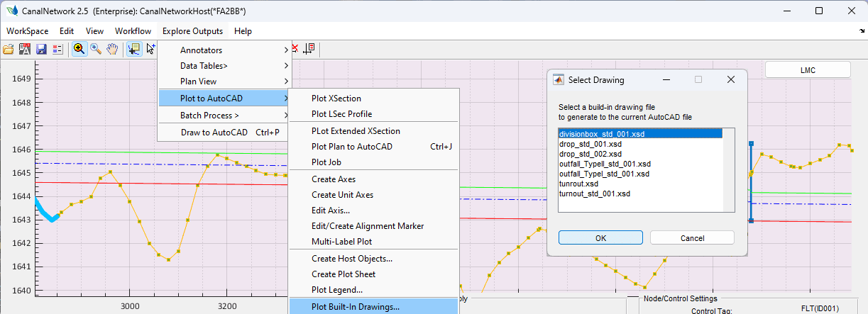Select drop_std_002.xsd in the list
This screenshot has height=314, width=868.
(x=640, y=153)
